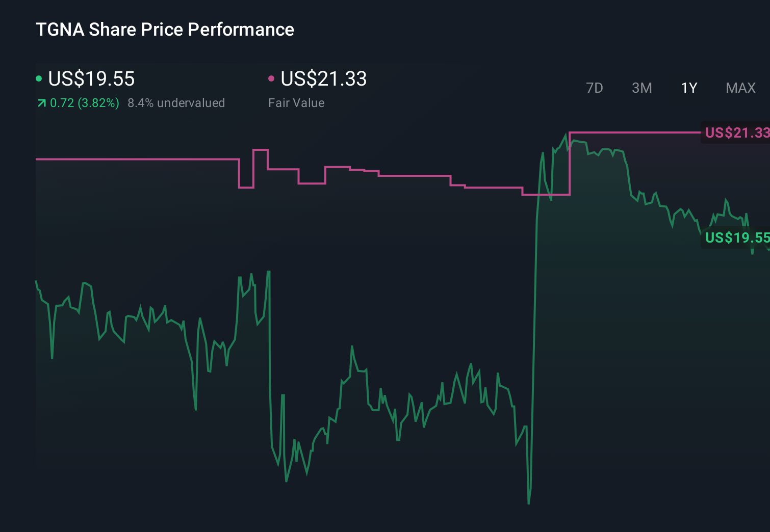The height and width of the screenshot is (532, 770).
Task: Switch to the 3M time range
Action: [x=641, y=88]
